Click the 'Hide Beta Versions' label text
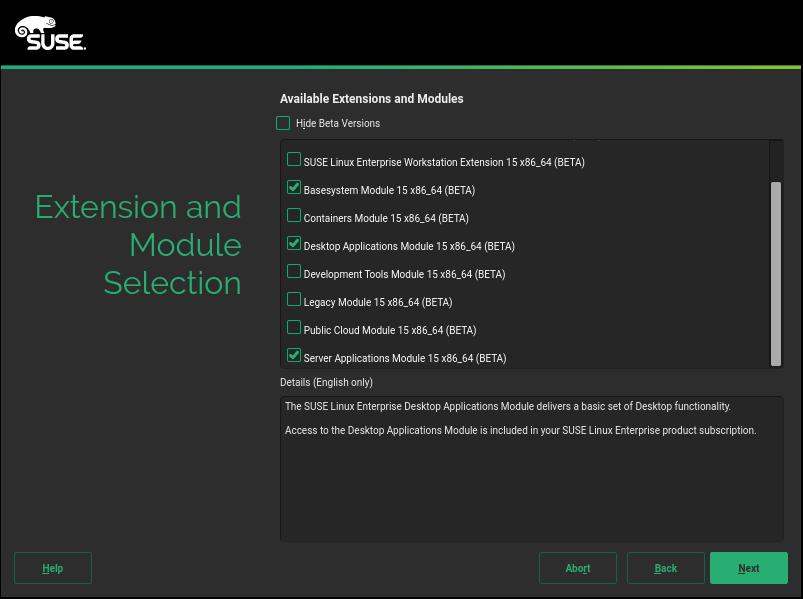The width and height of the screenshot is (803, 599). [x=338, y=123]
